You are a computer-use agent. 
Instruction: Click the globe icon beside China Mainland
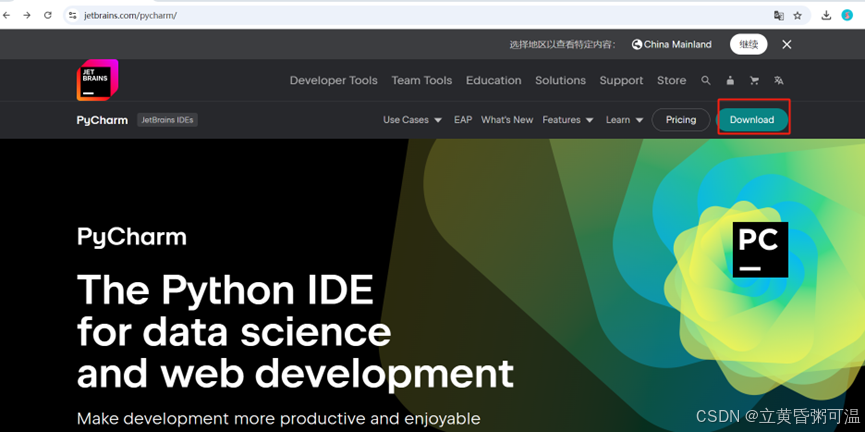[x=637, y=45]
